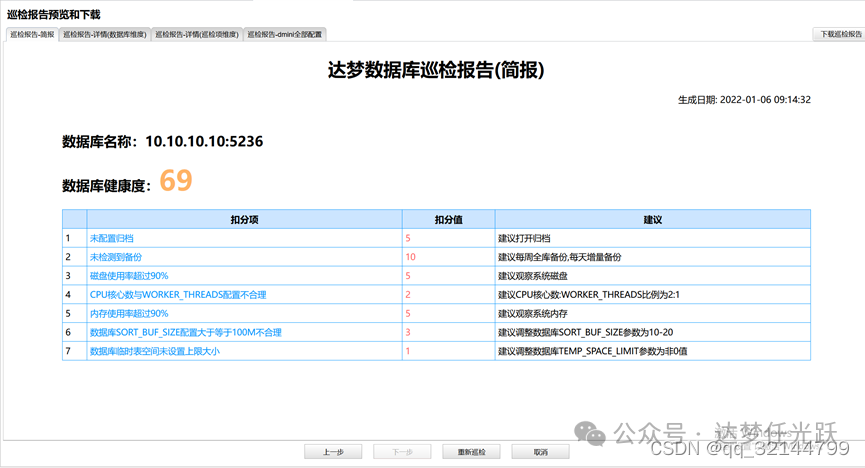The width and height of the screenshot is (865, 468).
Task: Click the 达梦数据库巡检报告(简报) title
Action: pyautogui.click(x=436, y=70)
